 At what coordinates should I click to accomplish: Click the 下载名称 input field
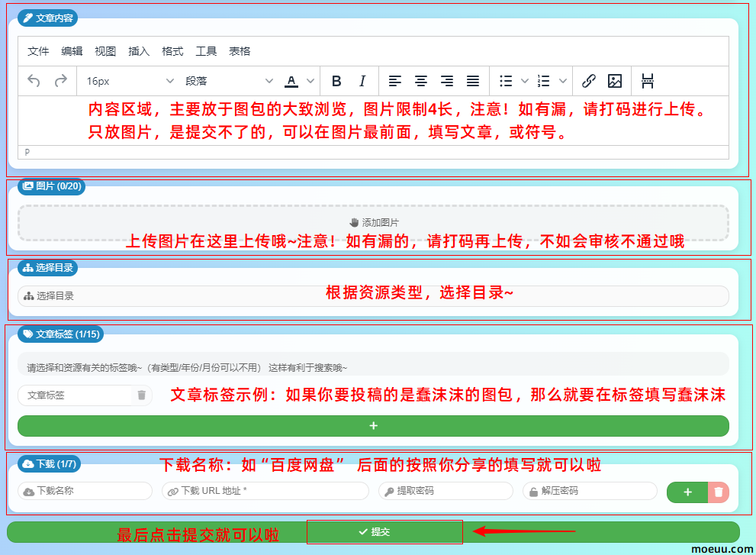click(x=85, y=491)
